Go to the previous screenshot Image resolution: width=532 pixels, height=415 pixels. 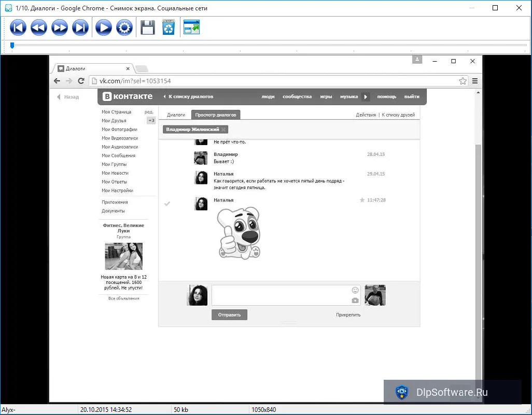[39, 27]
